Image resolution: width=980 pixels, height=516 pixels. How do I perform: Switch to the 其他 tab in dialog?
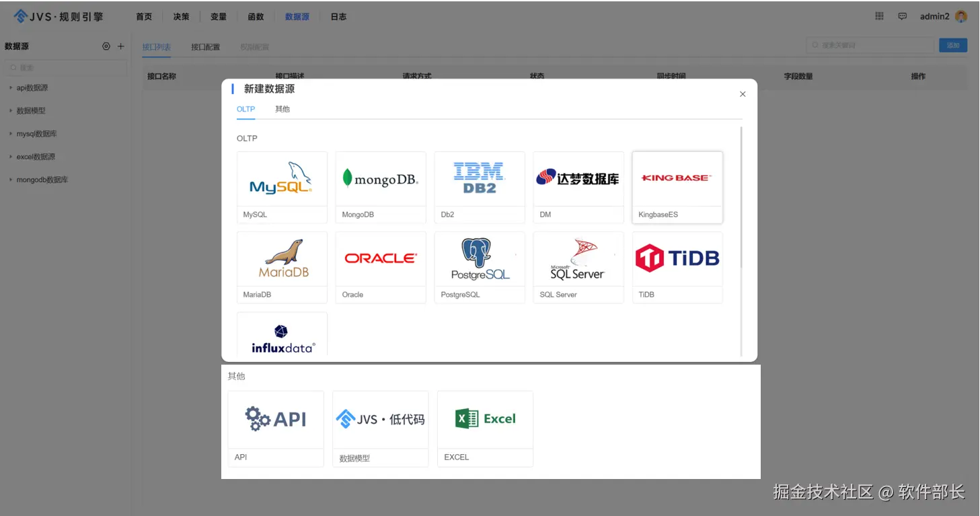282,109
